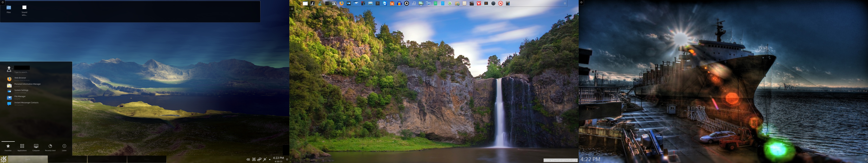The image size is (868, 163).
Task: Open the dark blue sphere dock icon
Action: (493, 3)
